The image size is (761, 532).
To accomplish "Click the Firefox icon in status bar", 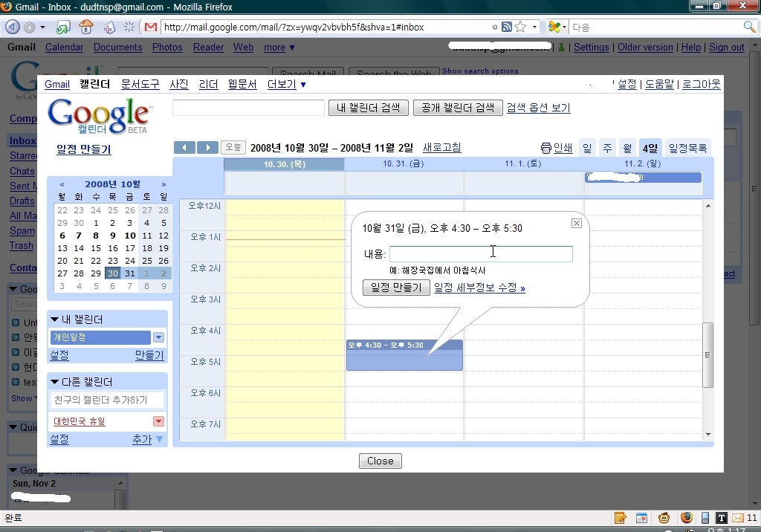I will [686, 517].
